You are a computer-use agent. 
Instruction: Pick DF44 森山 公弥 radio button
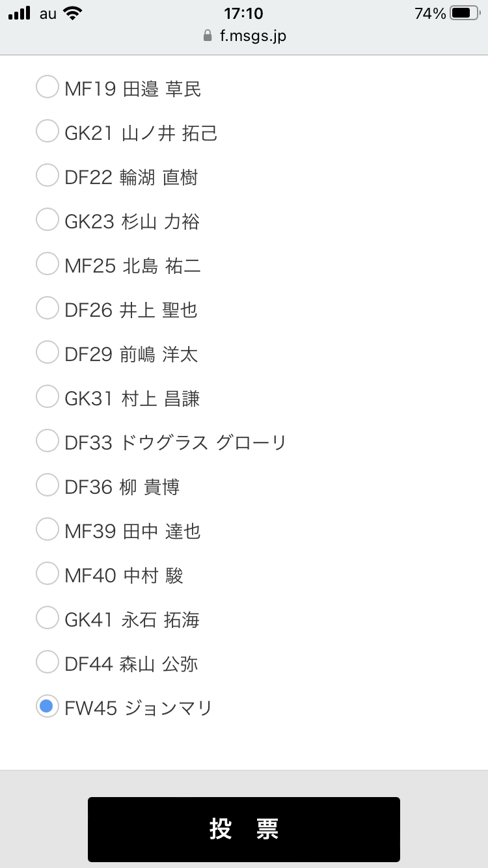[47, 662]
